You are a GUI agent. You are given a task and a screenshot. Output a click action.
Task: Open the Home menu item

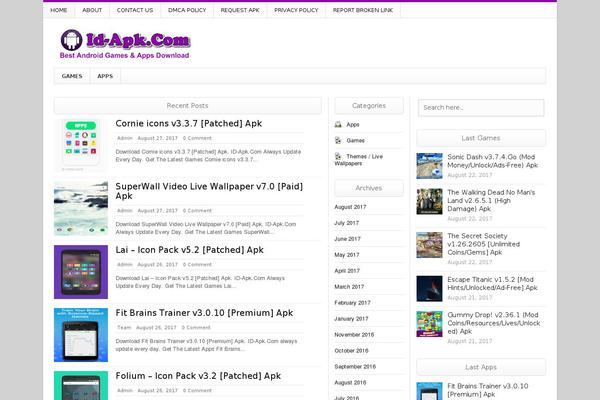(59, 10)
